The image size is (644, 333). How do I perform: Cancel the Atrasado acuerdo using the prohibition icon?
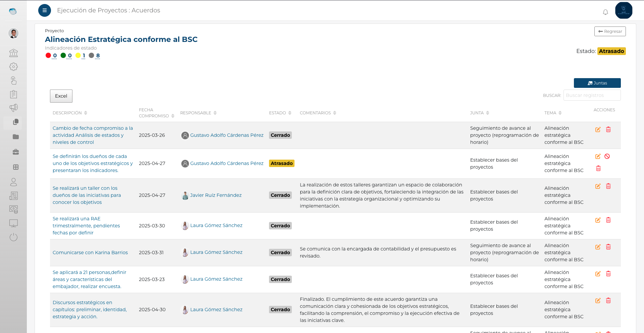tap(607, 156)
